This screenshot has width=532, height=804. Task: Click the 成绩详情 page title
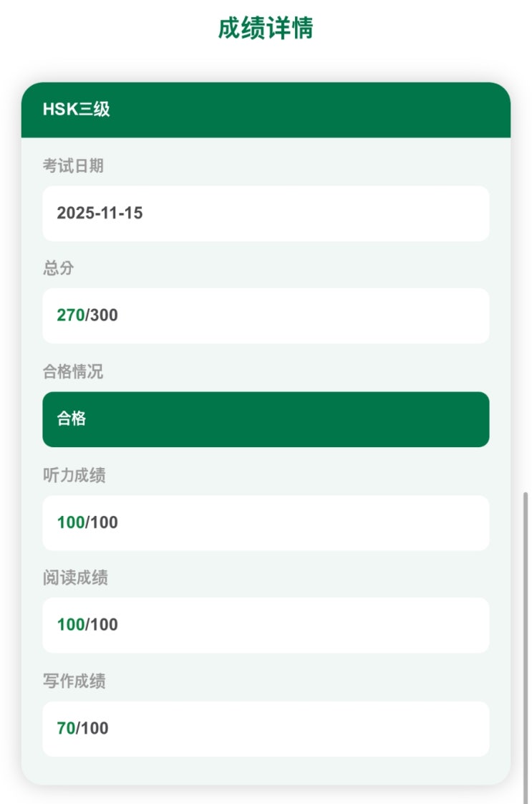point(266,29)
